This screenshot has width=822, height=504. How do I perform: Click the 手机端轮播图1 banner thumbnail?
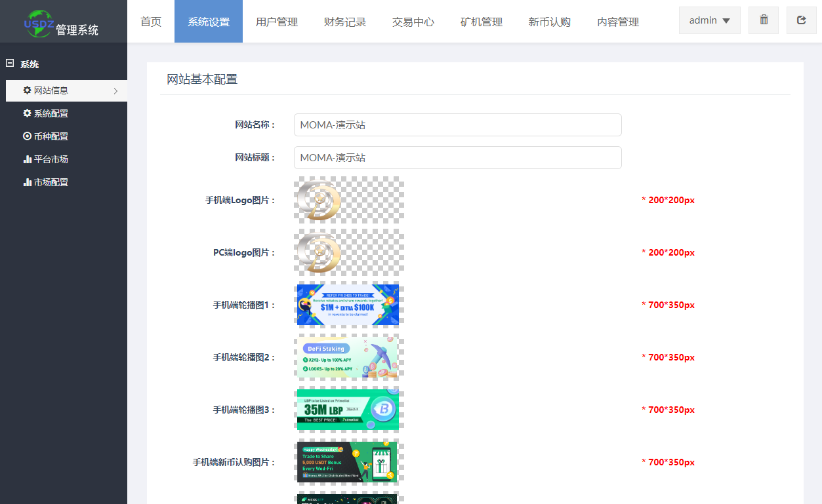348,305
